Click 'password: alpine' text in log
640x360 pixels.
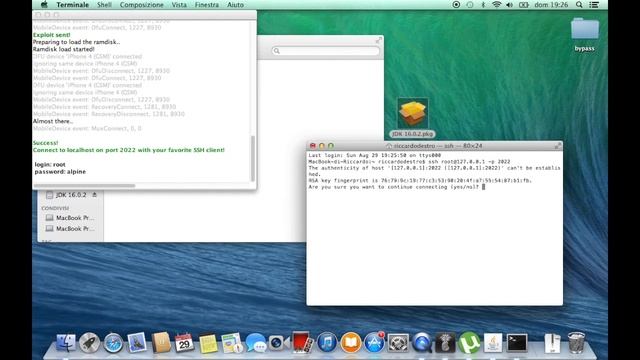(x=60, y=172)
